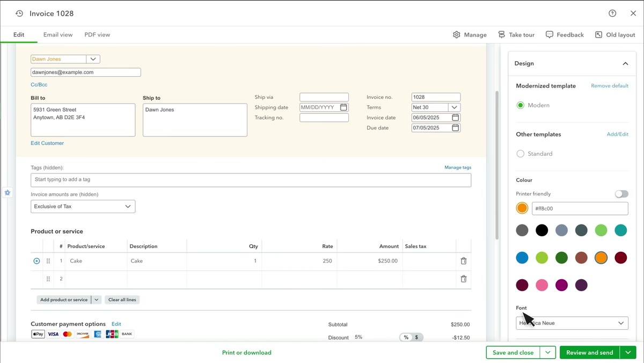The width and height of the screenshot is (644, 363).
Task: Open the Manage tags link
Action: point(458,168)
